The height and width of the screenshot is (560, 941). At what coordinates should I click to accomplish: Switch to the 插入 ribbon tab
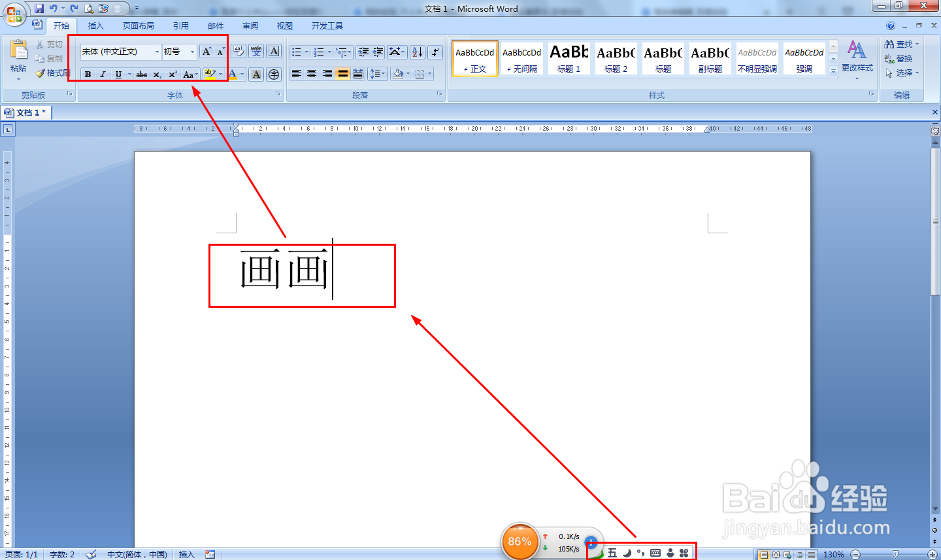pos(95,25)
